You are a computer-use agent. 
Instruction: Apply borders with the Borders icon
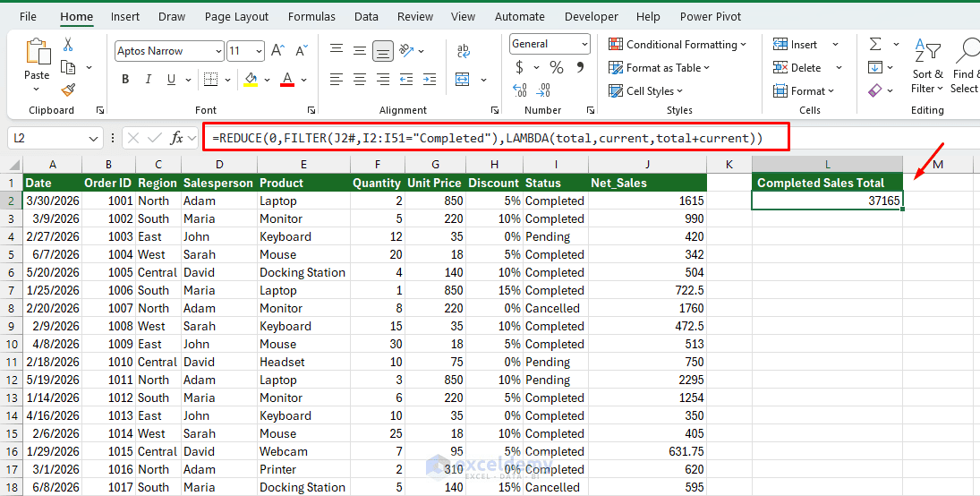coord(211,80)
